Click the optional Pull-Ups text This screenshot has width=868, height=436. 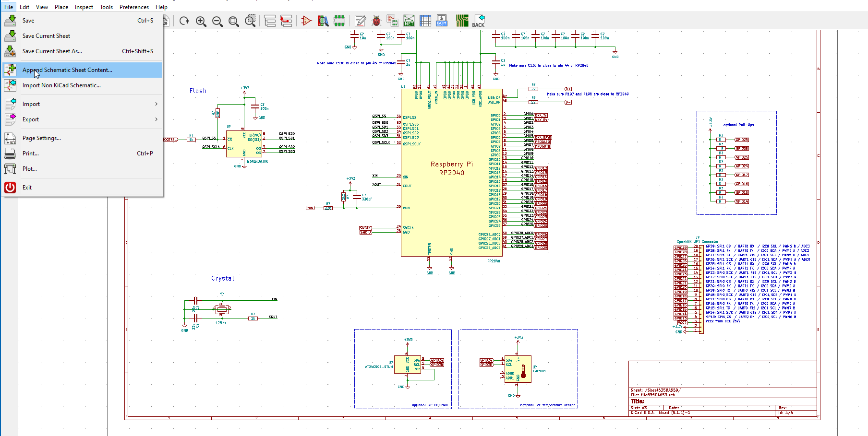pos(738,125)
